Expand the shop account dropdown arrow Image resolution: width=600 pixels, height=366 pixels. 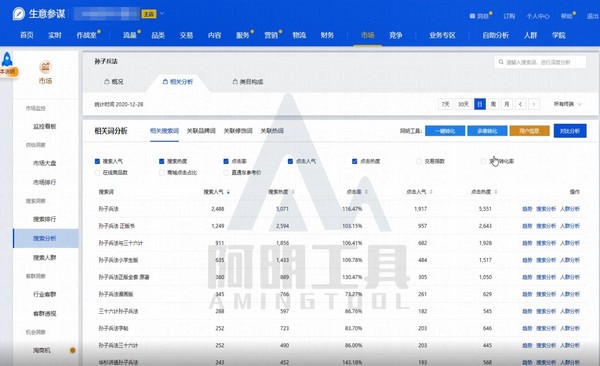coord(162,14)
